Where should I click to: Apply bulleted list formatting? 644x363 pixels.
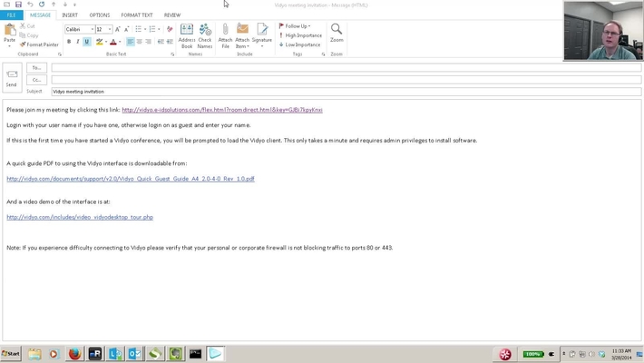[x=139, y=29]
